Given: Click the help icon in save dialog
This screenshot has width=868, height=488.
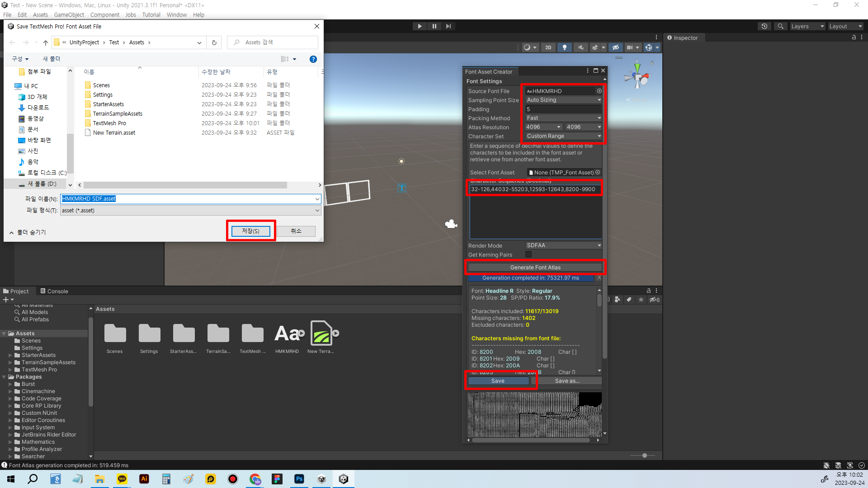Looking at the screenshot, I should coord(313,59).
